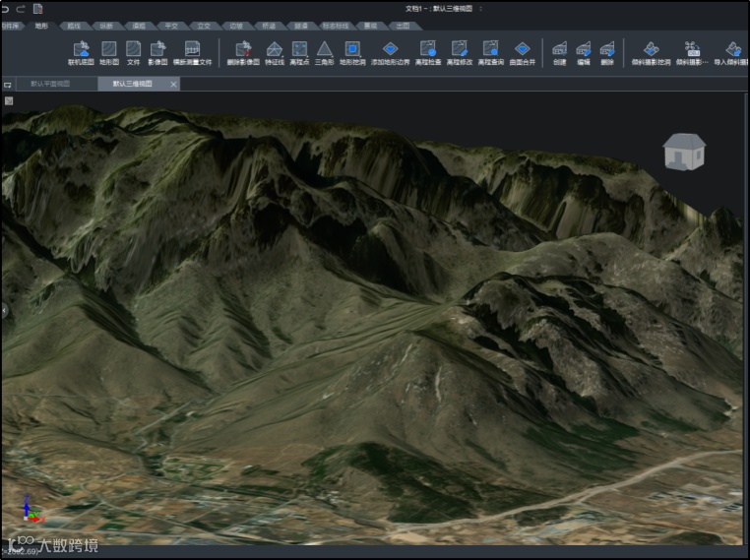Open the 地形挖洞 terrain hole tool
The image size is (750, 560).
351,49
